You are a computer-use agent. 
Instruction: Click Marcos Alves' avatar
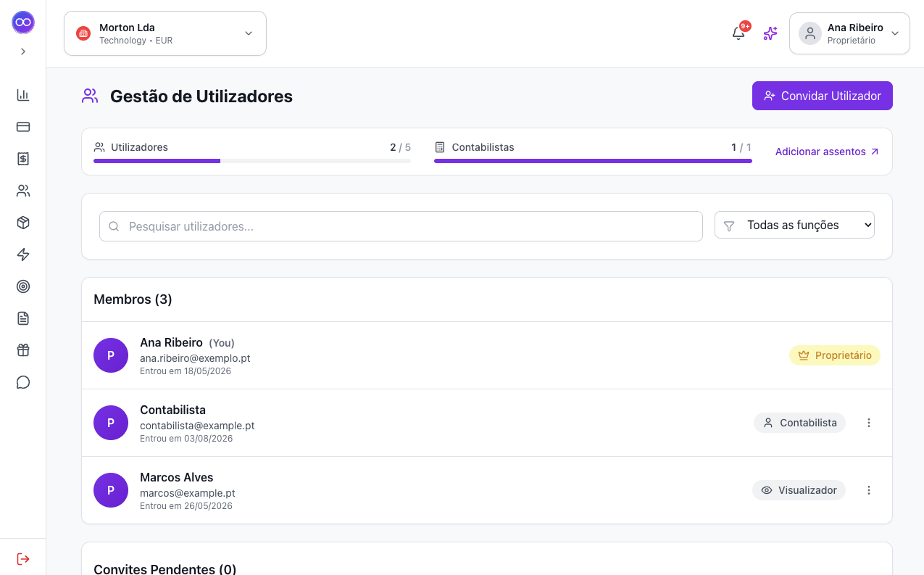(x=111, y=490)
